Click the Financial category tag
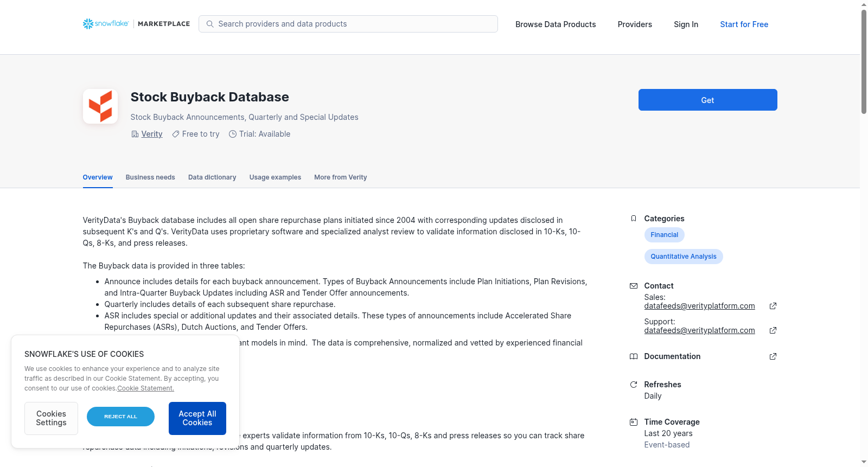This screenshot has width=868, height=467. coord(664,235)
